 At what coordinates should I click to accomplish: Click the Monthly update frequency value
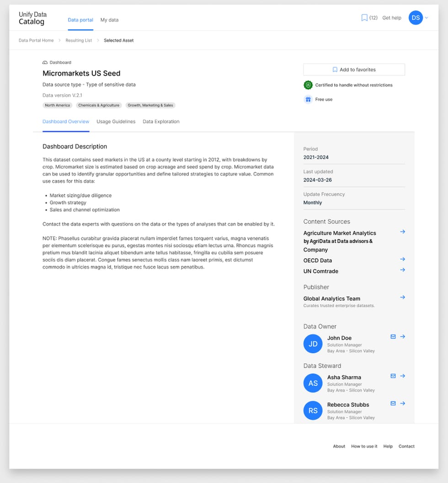coord(312,203)
